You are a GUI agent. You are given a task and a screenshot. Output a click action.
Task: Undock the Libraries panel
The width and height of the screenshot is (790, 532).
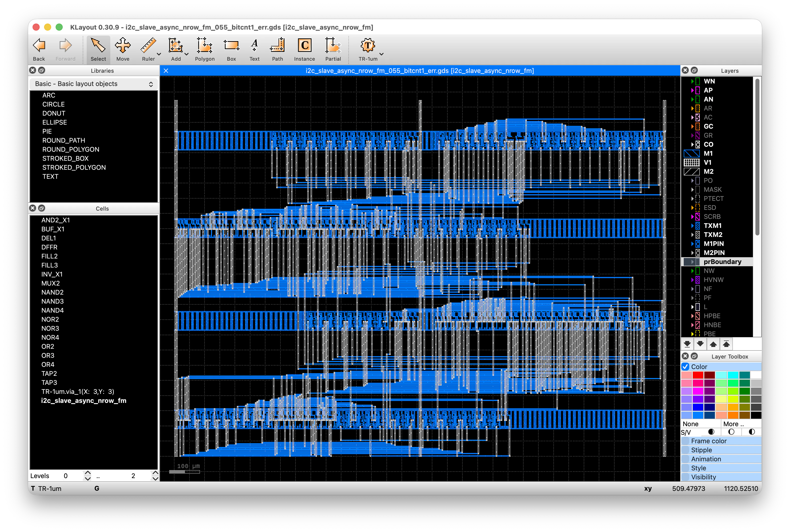42,70
